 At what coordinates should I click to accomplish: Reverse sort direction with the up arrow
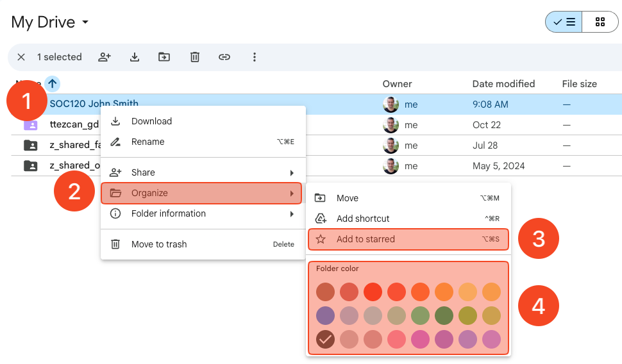tap(53, 84)
